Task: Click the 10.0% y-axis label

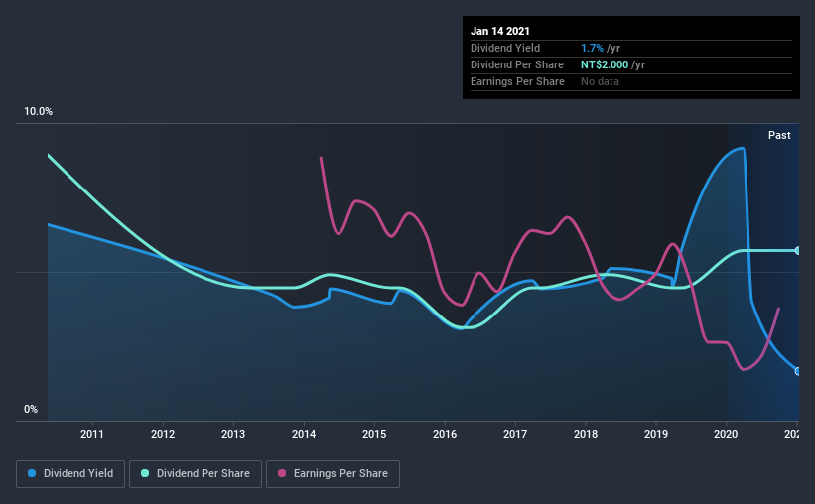Action: click(x=38, y=112)
